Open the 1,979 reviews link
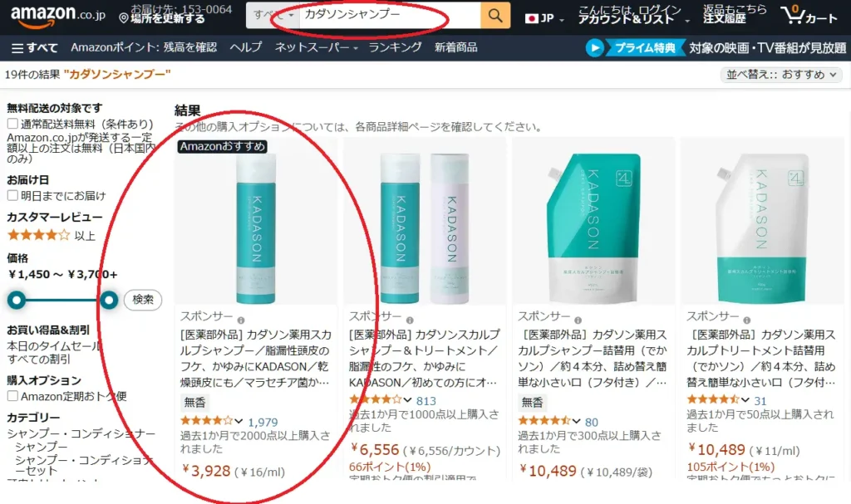 [263, 422]
